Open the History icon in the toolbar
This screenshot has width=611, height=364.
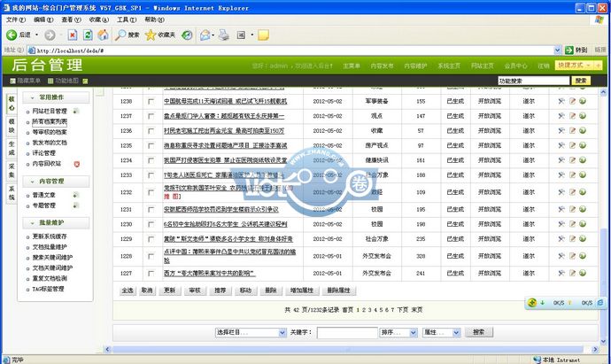187,35
